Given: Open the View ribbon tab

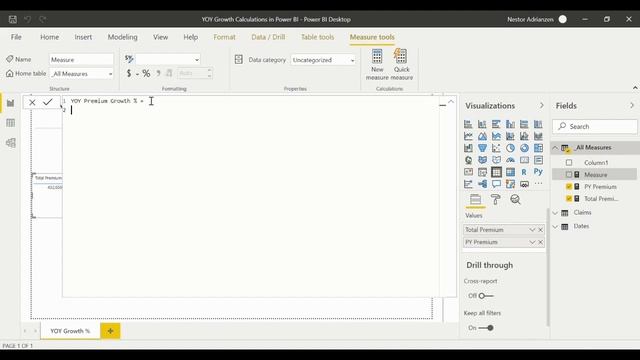Looking at the screenshot, I should [x=160, y=37].
